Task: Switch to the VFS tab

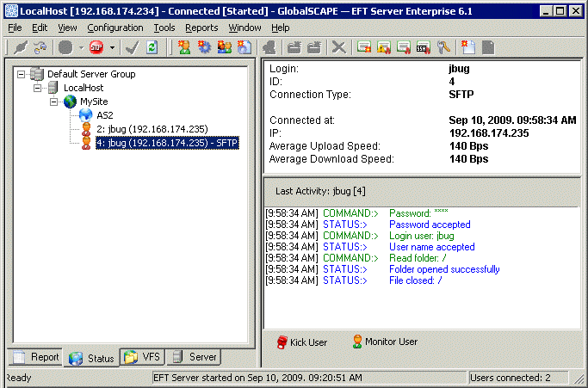Action: pyautogui.click(x=142, y=357)
